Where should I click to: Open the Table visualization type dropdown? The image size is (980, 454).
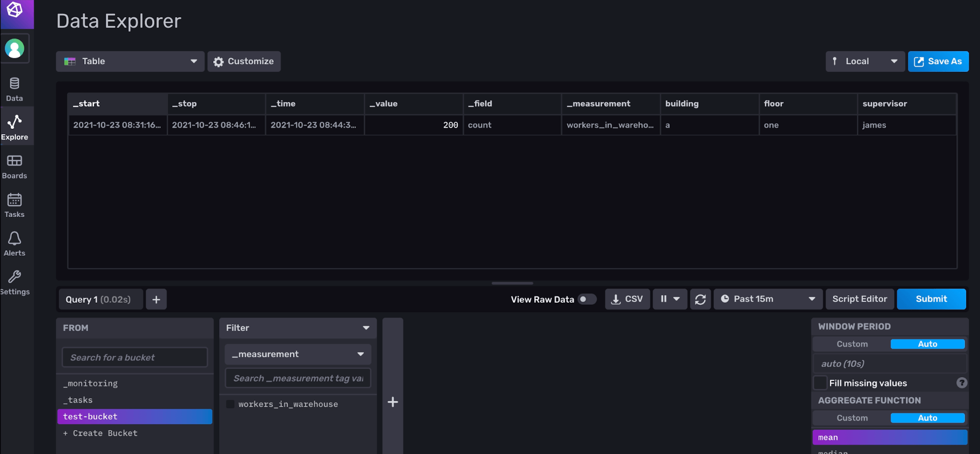130,61
